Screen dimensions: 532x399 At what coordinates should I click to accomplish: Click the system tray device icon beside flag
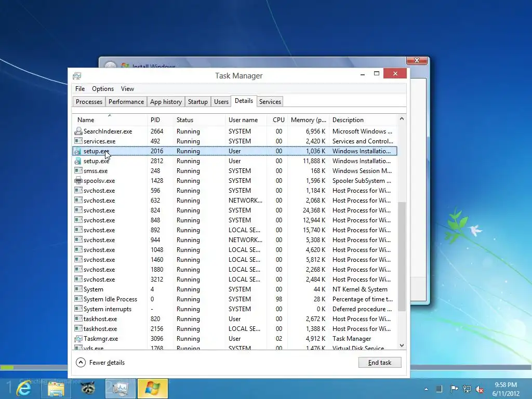(x=439, y=389)
